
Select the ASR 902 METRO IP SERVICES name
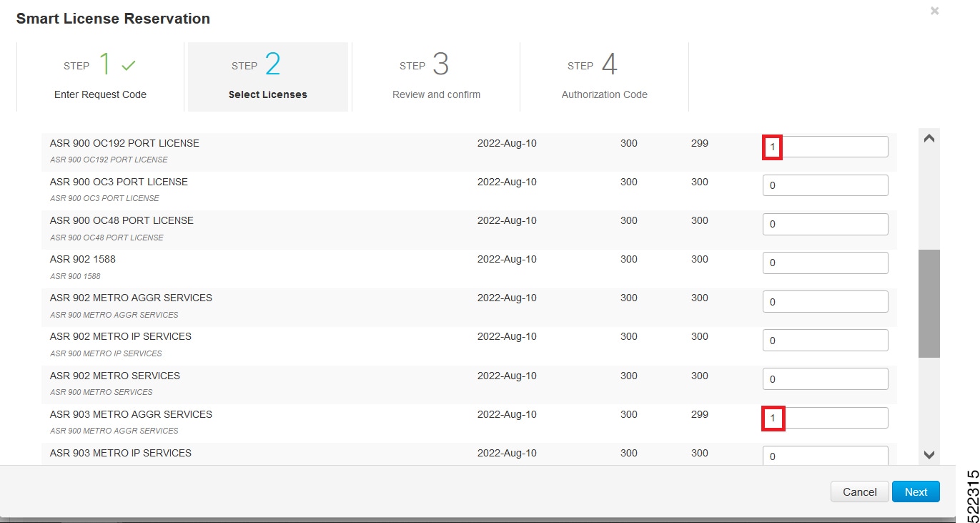(x=121, y=336)
